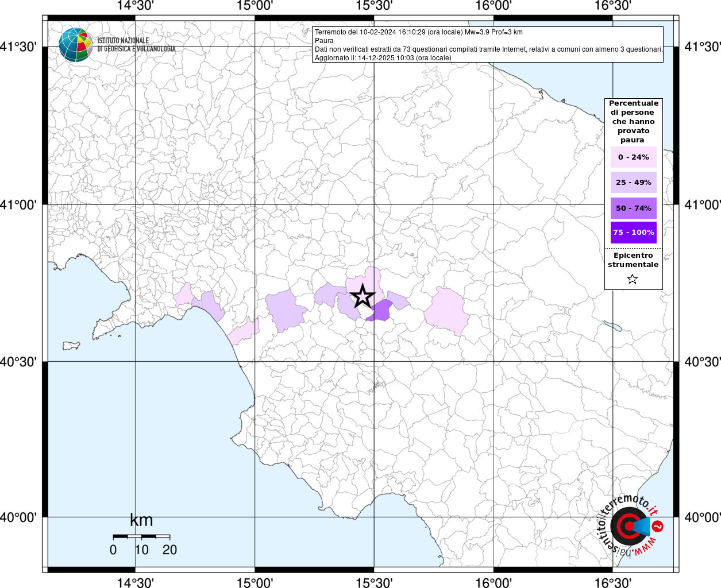Click the "Paura" label in the info box
The width and height of the screenshot is (721, 588).
(x=324, y=41)
